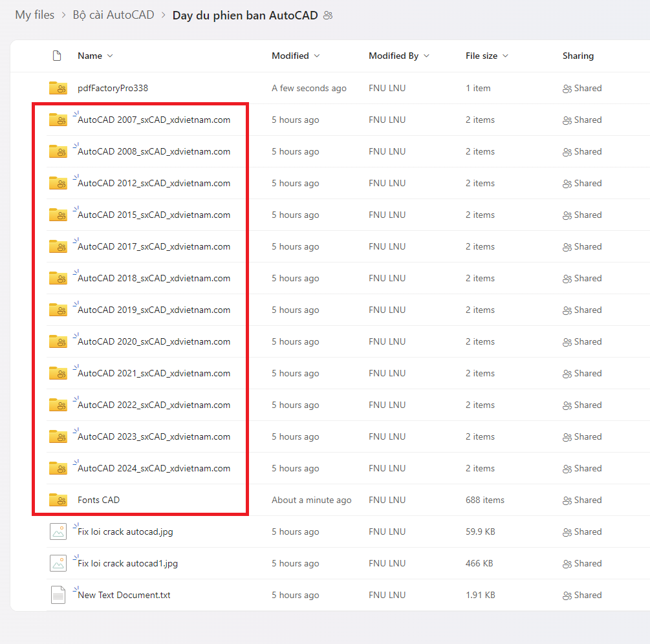Screen dimensions: 650x644
Task: Click the AutoCAD 2018 folder icon
Action: pos(58,278)
